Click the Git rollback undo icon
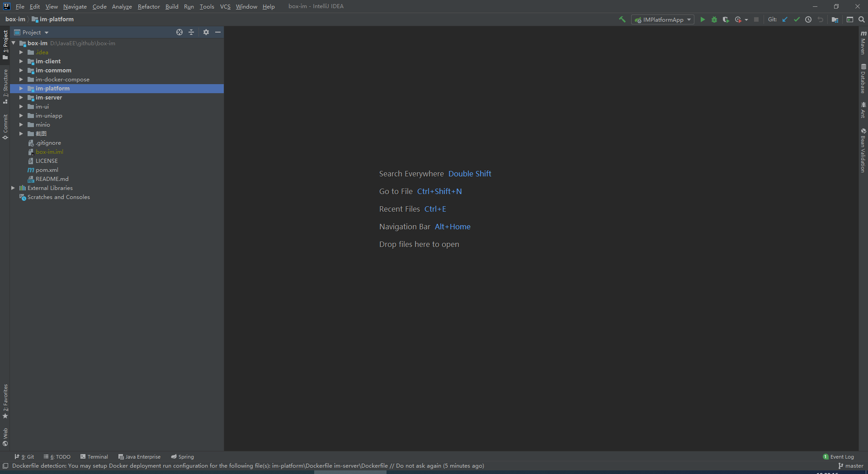Screen dimensions: 868x474 pos(820,19)
